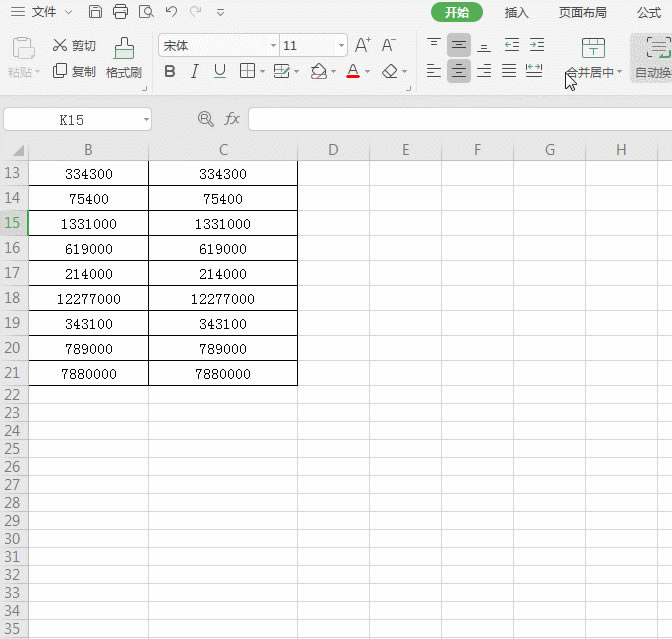
Task: Click the Redo arrow icon
Action: tap(195, 12)
